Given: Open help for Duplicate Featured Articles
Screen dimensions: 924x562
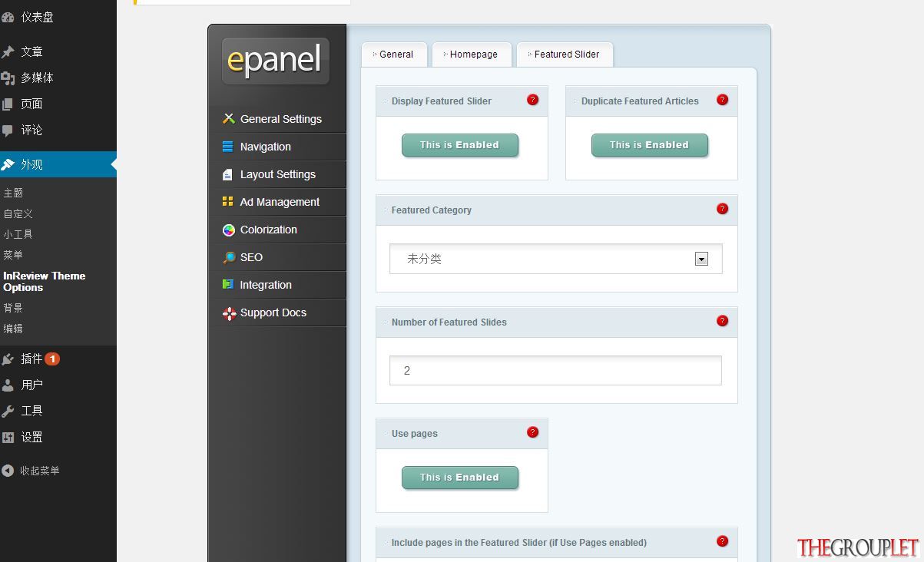Looking at the screenshot, I should coord(723,100).
